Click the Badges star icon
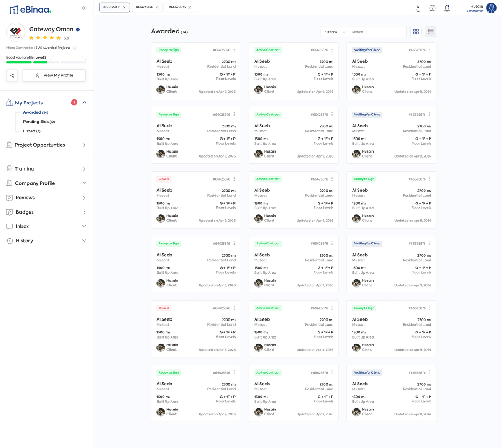The image size is (502, 448). pos(9,212)
